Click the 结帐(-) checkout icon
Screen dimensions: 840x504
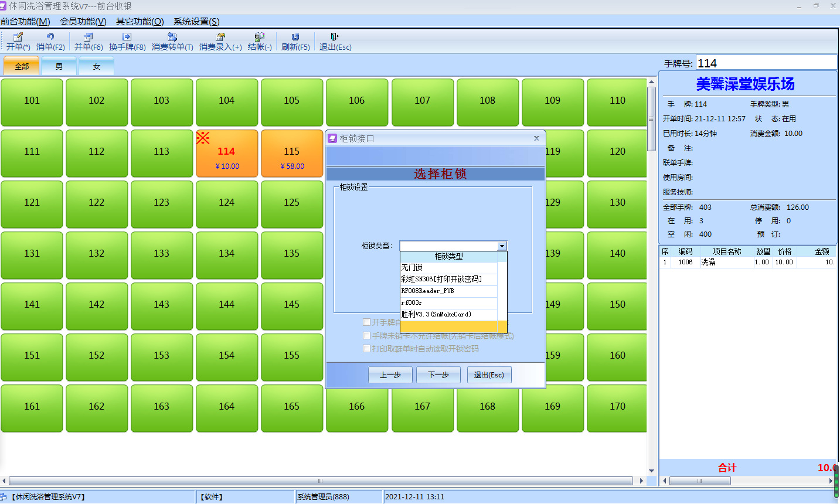tap(260, 37)
